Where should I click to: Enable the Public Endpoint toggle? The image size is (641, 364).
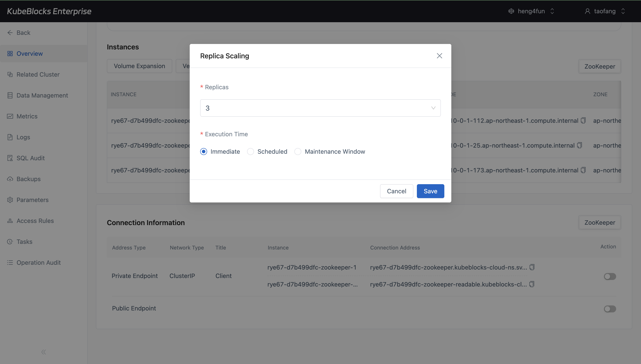610,309
